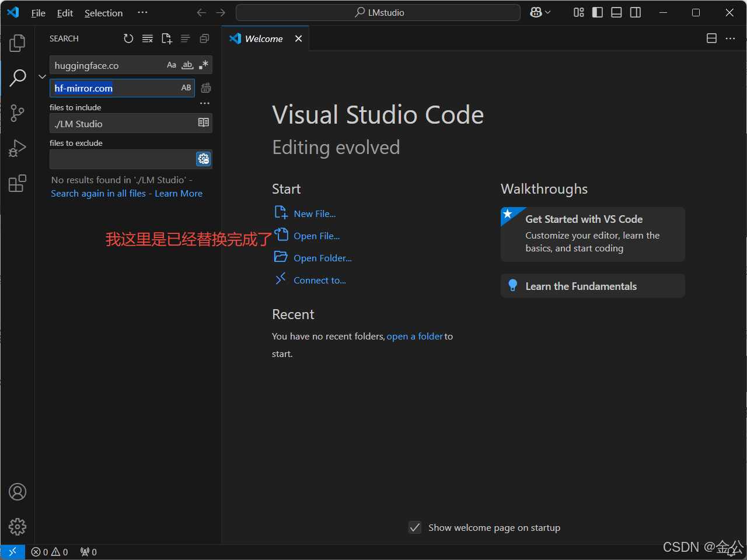
Task: Open Get Started with VS Code walkthrough
Action: (x=593, y=235)
